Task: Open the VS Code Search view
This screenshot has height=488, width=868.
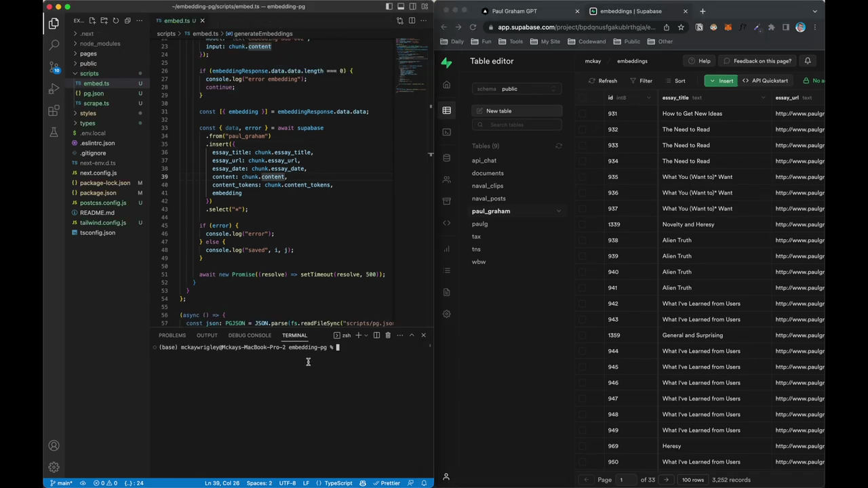Action: tap(54, 45)
